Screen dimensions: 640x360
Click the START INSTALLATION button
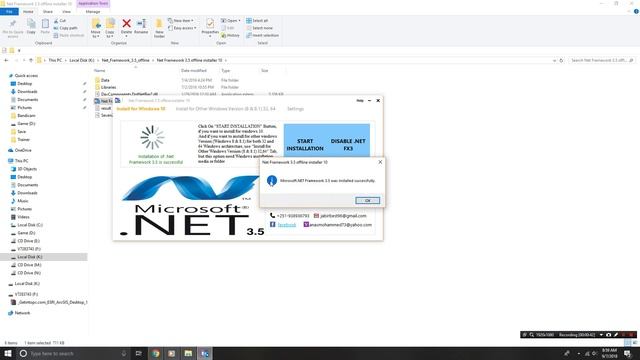[x=305, y=144]
